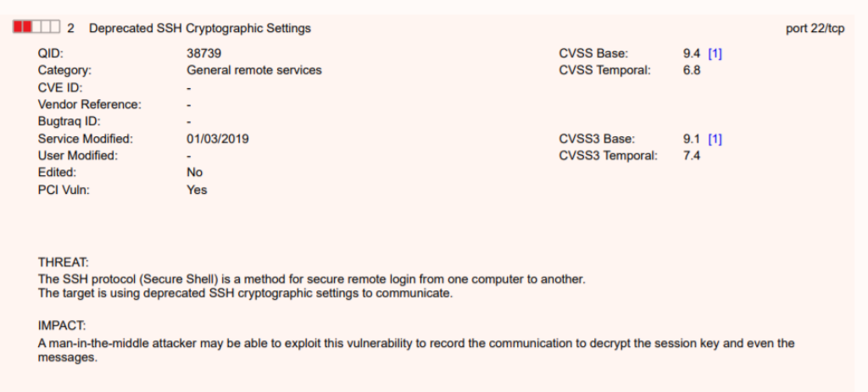
Task: Click the Vendor Reference field label
Action: 90,104
